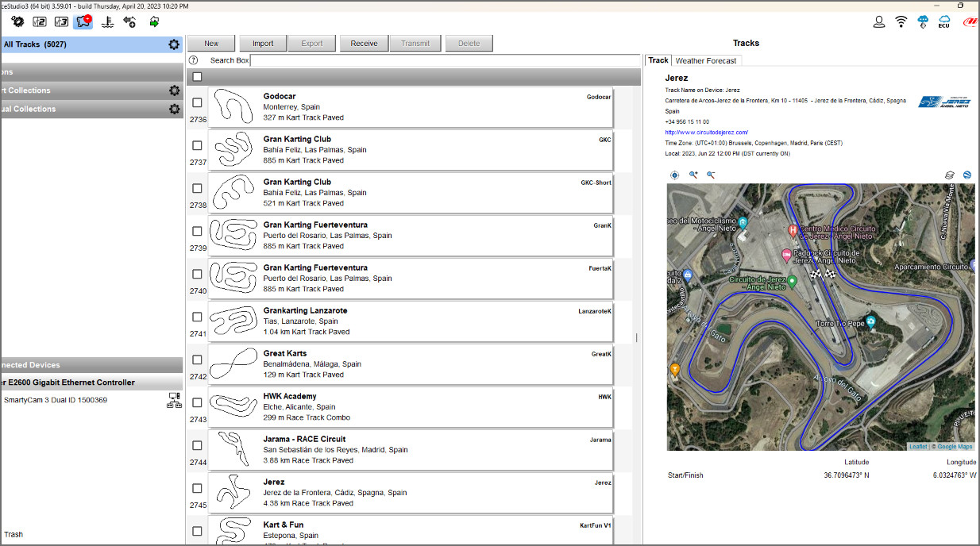This screenshot has width=980, height=546.
Task: Open the configuration gear icon in top toolbar
Action: pyautogui.click(x=17, y=21)
